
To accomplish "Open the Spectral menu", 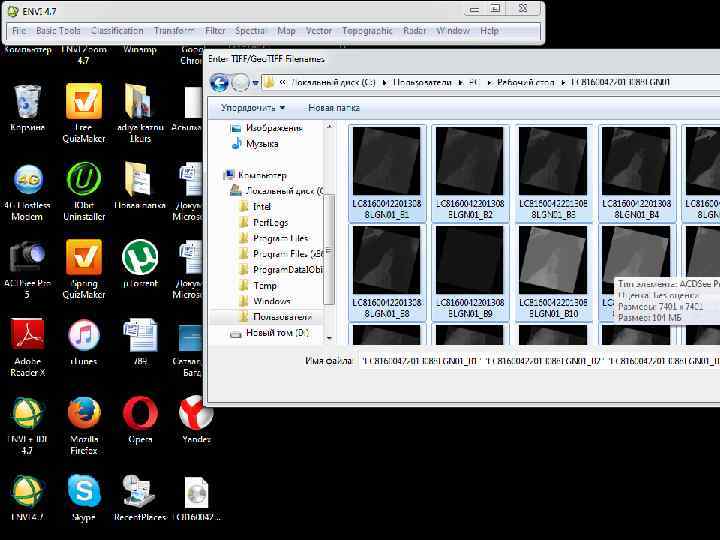I will (250, 31).
